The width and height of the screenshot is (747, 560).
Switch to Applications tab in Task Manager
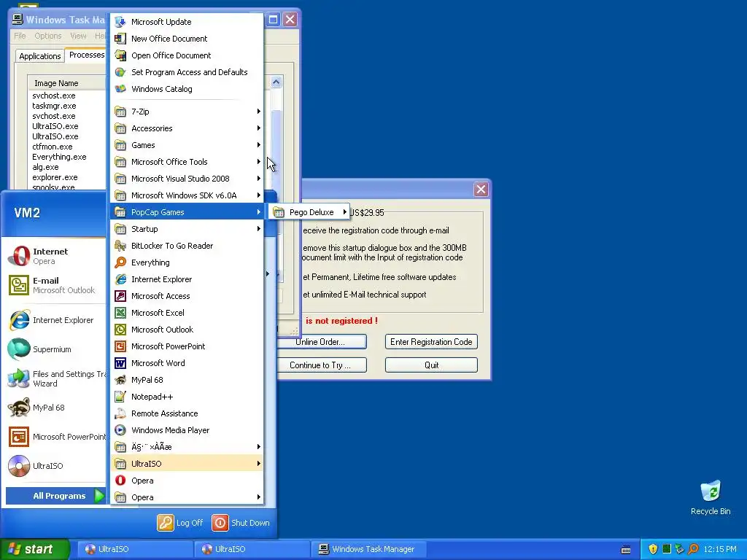click(x=40, y=56)
